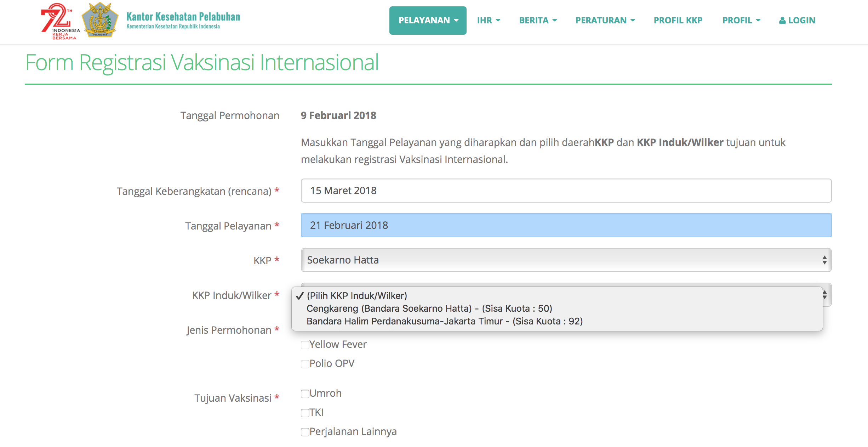
Task: Go to the PROFIL KKP page
Action: click(x=678, y=20)
